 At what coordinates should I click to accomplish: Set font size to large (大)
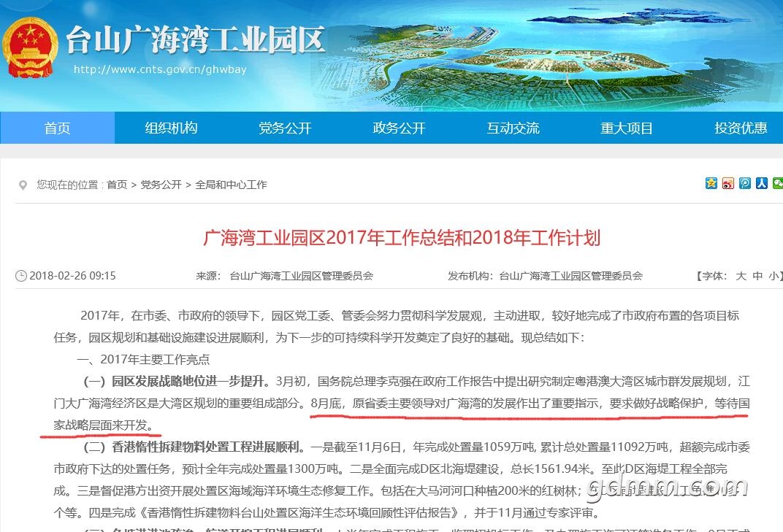741,276
